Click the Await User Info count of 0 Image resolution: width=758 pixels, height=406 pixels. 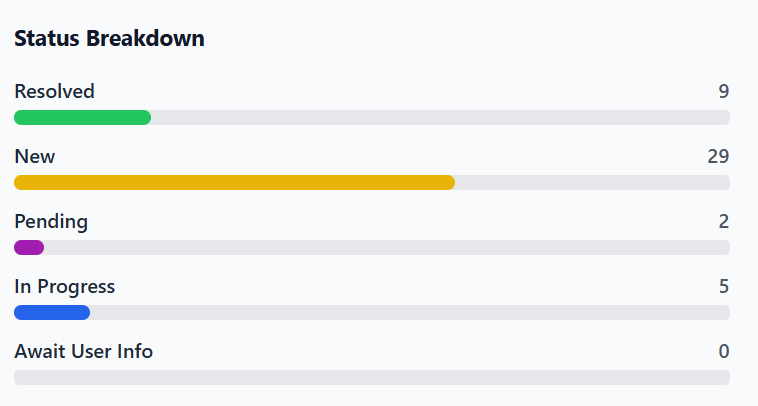[723, 351]
